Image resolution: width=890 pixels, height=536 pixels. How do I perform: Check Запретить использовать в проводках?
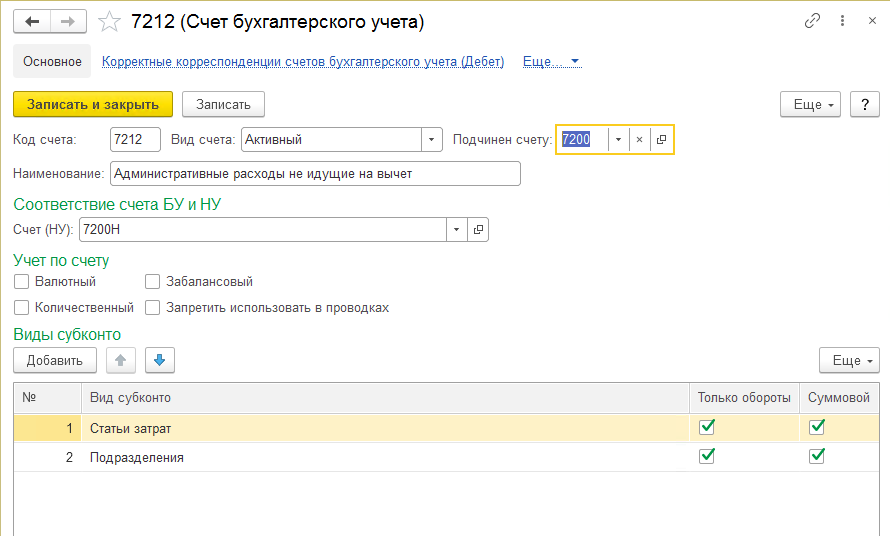[x=153, y=308]
